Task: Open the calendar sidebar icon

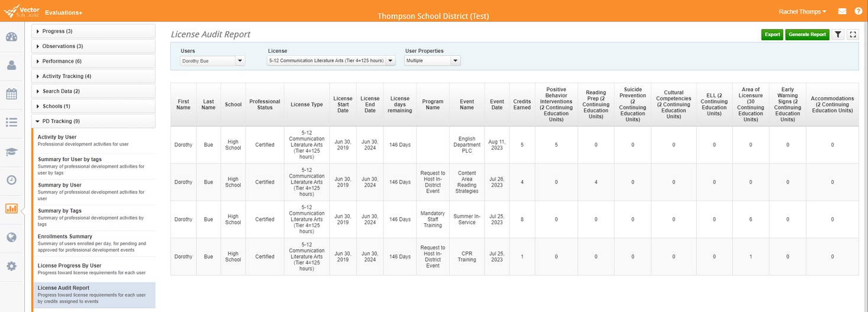Action: pos(11,94)
